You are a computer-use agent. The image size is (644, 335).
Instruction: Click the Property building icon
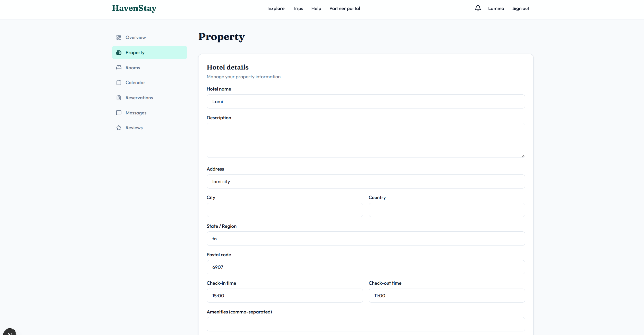119,53
